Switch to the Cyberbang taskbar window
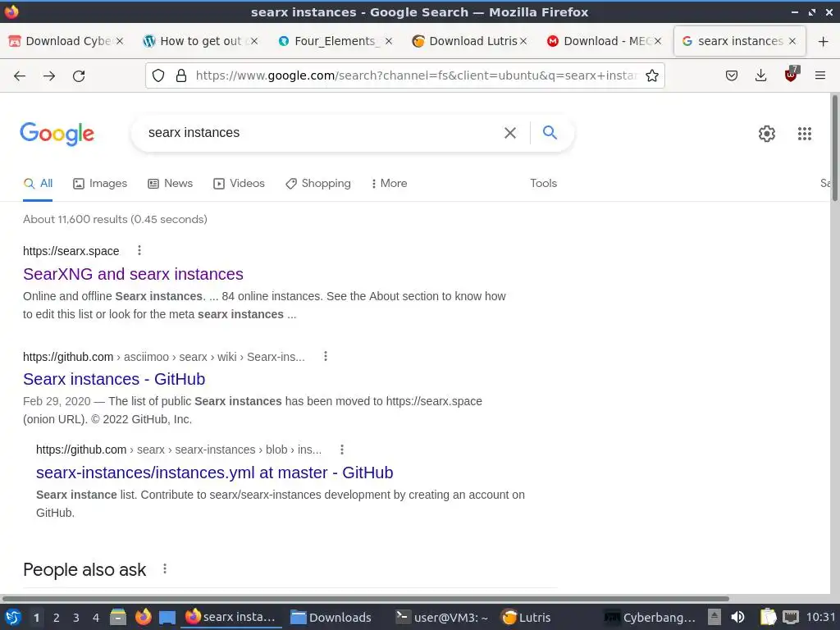The width and height of the screenshot is (840, 630). point(650,617)
